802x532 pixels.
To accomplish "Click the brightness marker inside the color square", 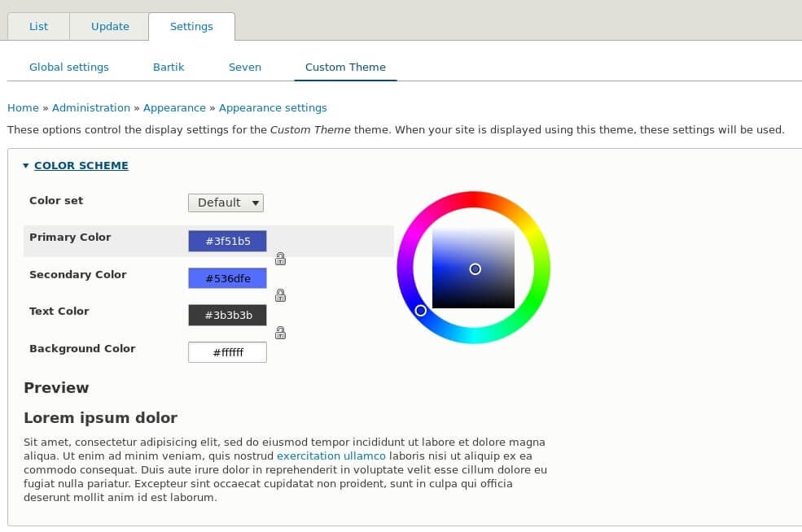I will click(x=475, y=268).
